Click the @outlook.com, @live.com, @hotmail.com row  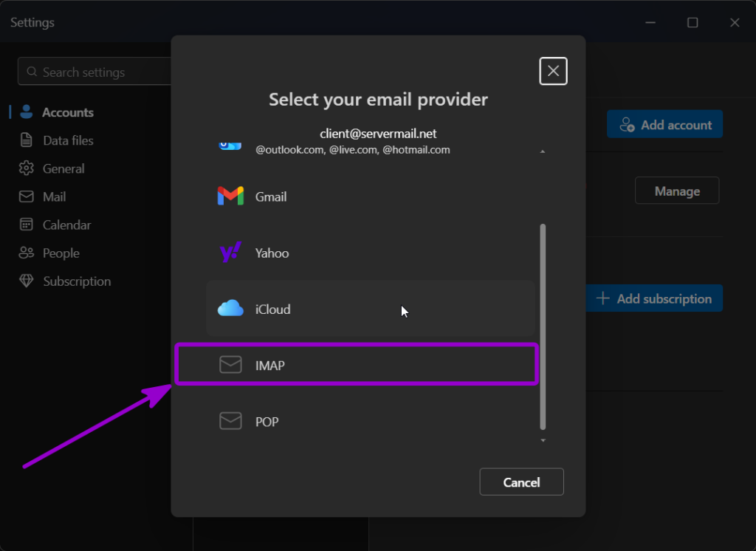pyautogui.click(x=353, y=150)
